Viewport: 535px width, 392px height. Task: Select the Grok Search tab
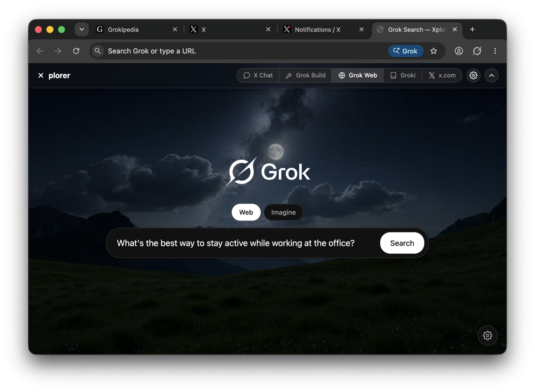pos(417,30)
